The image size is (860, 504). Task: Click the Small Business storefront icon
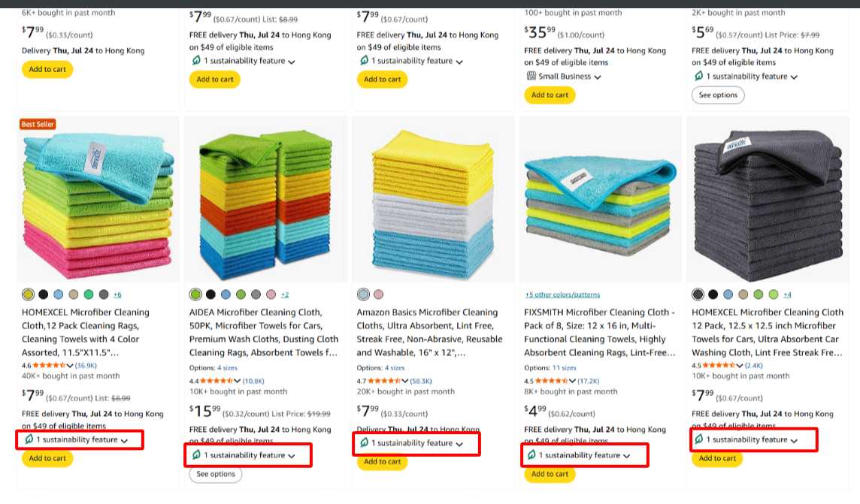531,76
